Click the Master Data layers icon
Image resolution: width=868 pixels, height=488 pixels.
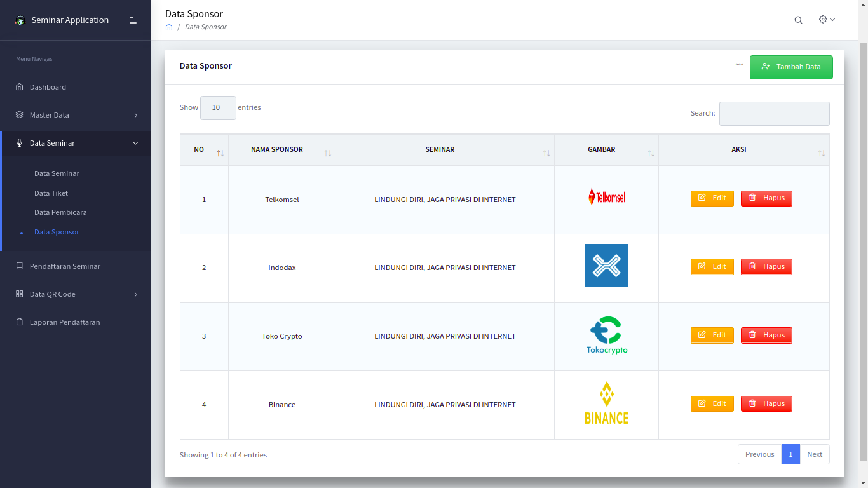[x=19, y=115]
